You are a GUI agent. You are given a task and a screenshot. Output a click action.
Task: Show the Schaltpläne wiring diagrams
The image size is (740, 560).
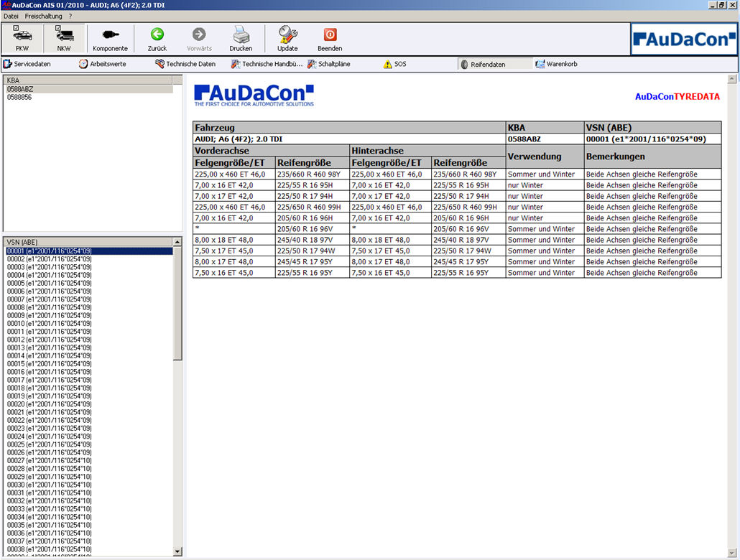(329, 64)
